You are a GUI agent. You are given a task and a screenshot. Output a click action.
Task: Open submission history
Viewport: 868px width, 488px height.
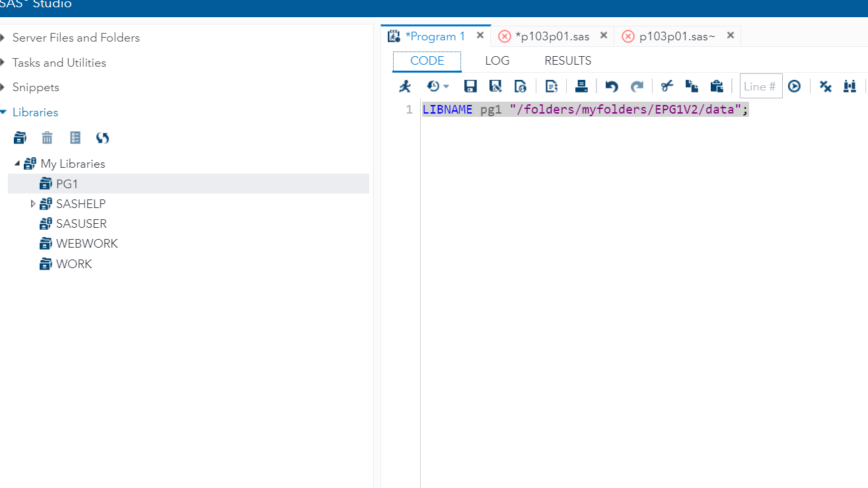pyautogui.click(x=434, y=86)
